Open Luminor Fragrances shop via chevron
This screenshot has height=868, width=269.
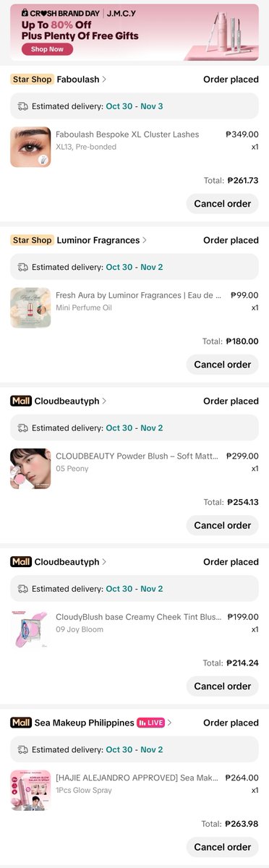tap(145, 240)
